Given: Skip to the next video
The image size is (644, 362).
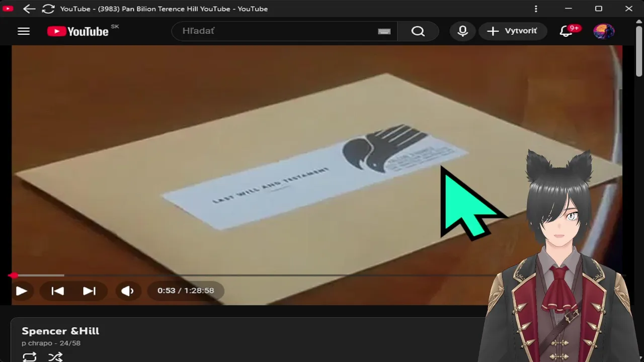Looking at the screenshot, I should coord(89,291).
